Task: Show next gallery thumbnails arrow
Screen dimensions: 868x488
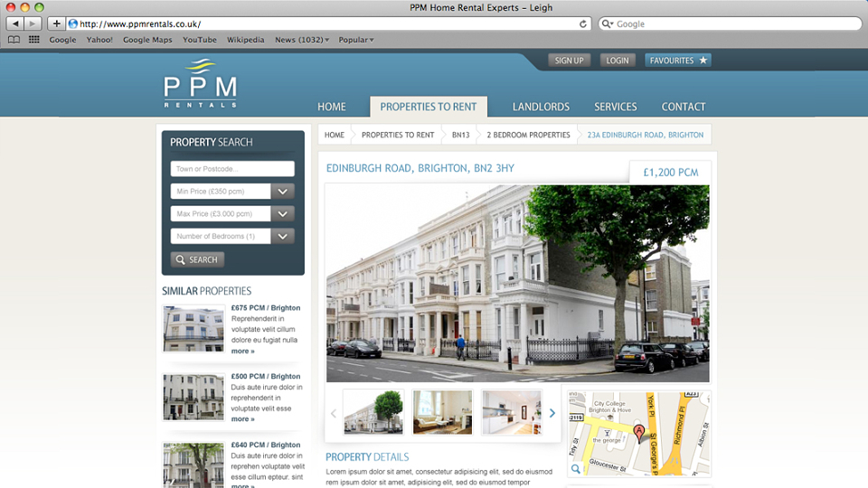Action: (552, 413)
